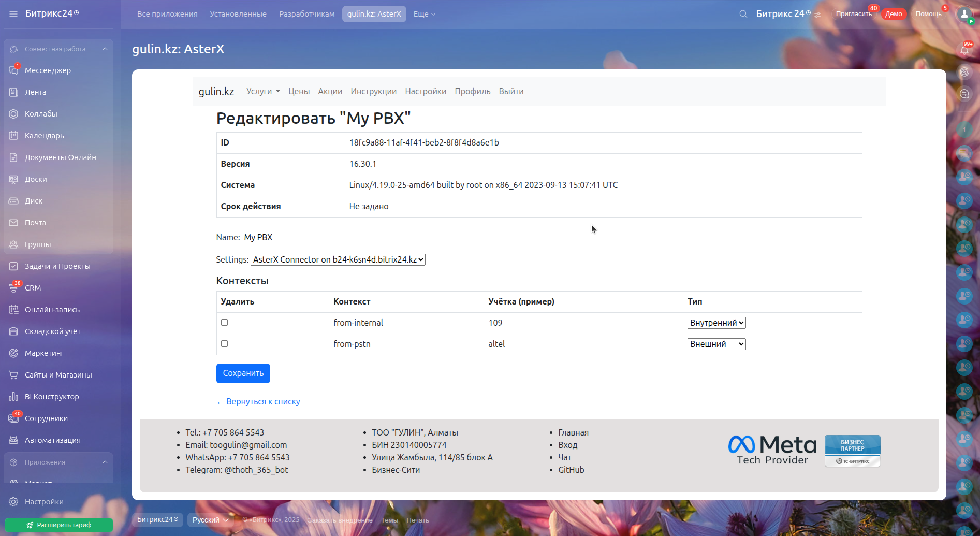Open type dropdown for from-internal row
This screenshot has height=536, width=980.
716,323
